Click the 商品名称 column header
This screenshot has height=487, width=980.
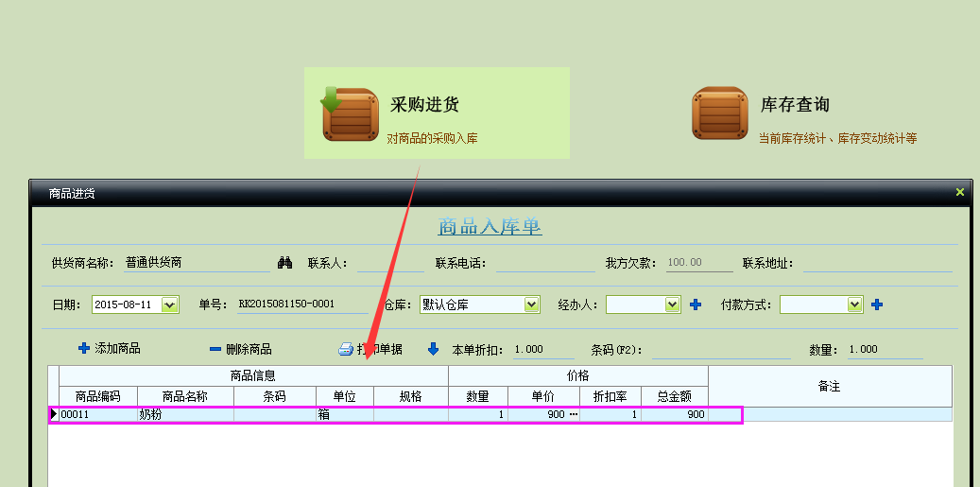click(x=185, y=396)
